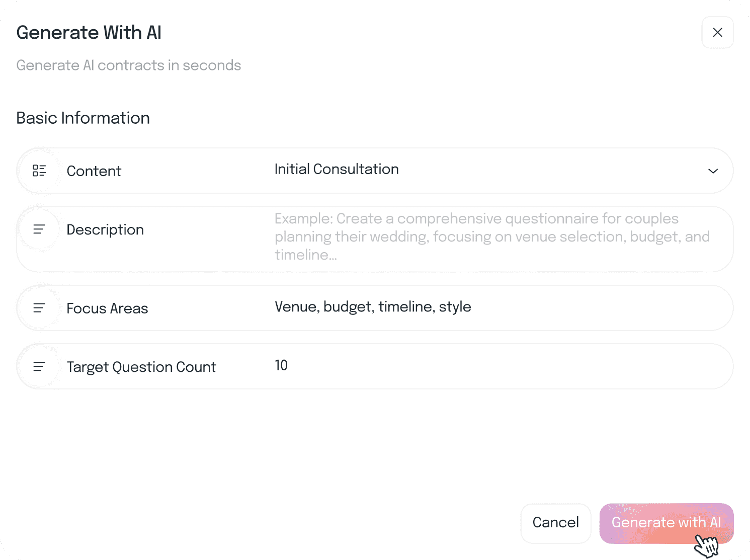This screenshot has height=560, width=750.
Task: Click the Generate with AI button
Action: point(666,523)
